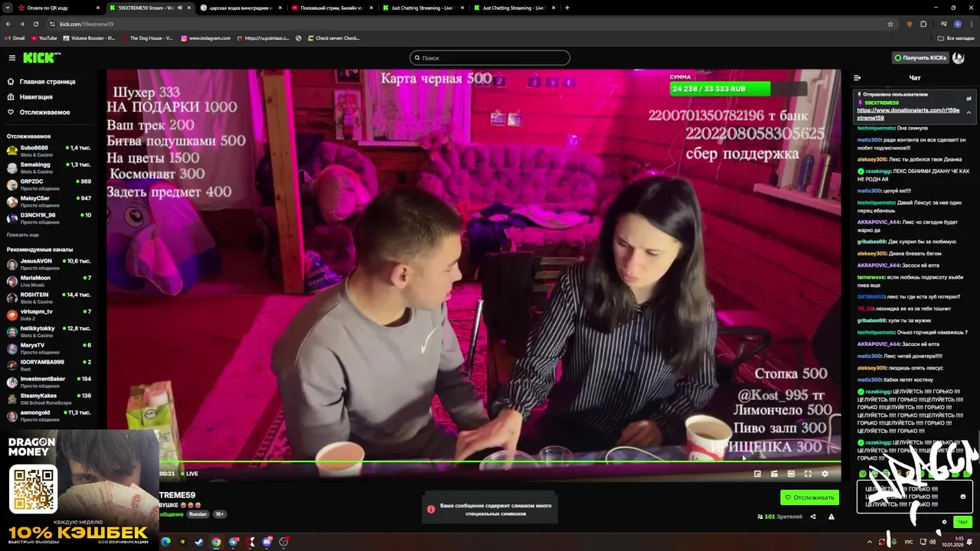This screenshot has height=551, width=980.
Task: Switch to царская водка виноградная tab
Action: [240, 8]
